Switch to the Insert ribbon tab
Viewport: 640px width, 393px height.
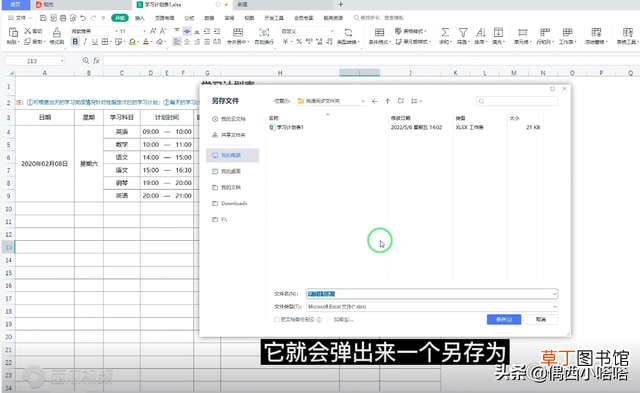click(140, 18)
